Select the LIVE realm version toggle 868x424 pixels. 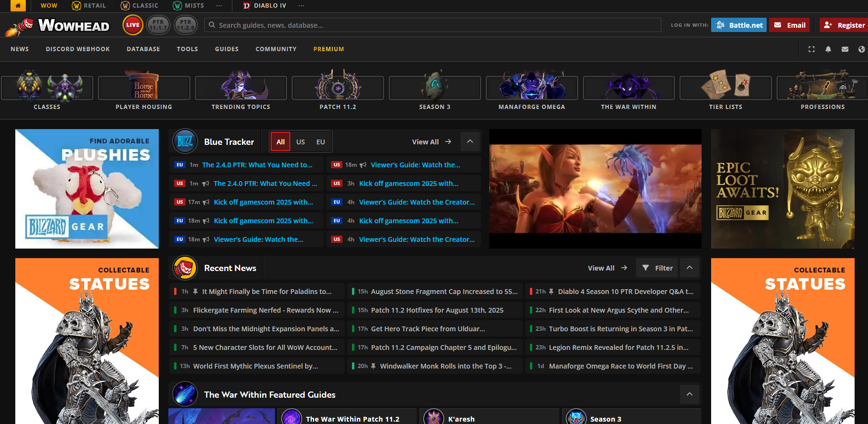pos(133,25)
